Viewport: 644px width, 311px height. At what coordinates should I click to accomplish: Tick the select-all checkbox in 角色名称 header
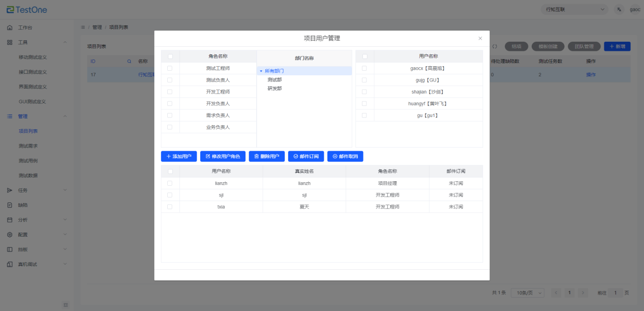[x=170, y=56]
